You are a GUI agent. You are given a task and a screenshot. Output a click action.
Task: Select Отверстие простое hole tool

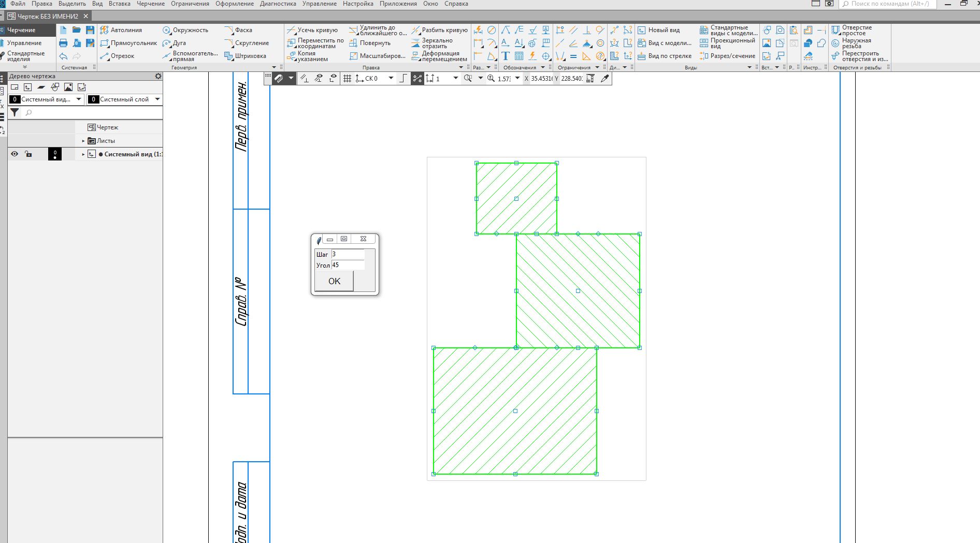(x=852, y=30)
